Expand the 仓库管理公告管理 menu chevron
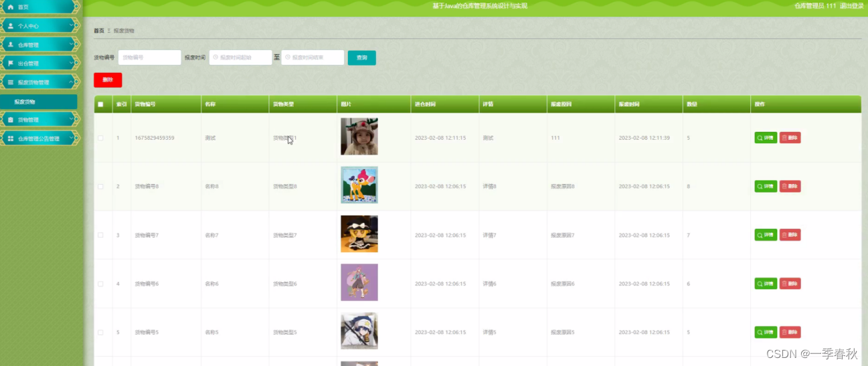 (x=72, y=139)
